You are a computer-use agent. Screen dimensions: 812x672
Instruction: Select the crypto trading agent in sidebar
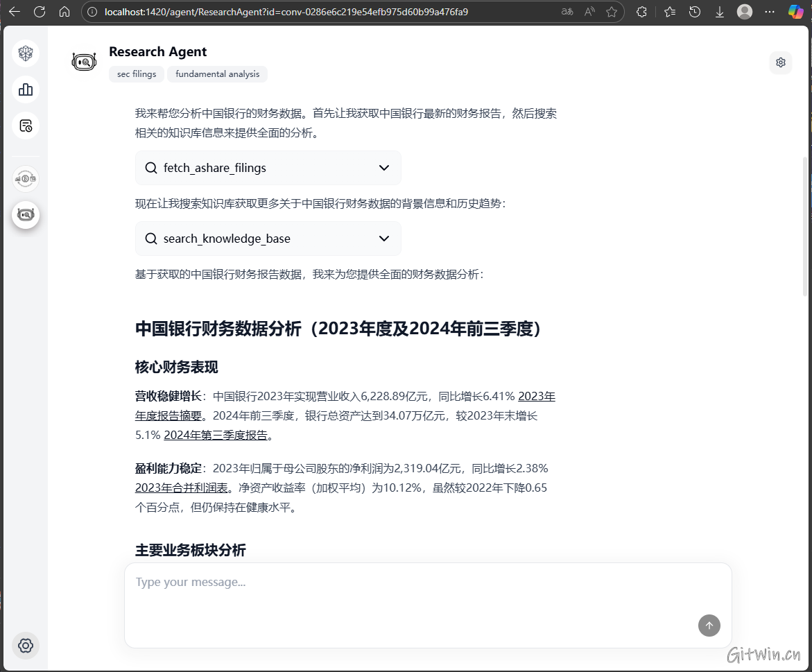(26, 179)
